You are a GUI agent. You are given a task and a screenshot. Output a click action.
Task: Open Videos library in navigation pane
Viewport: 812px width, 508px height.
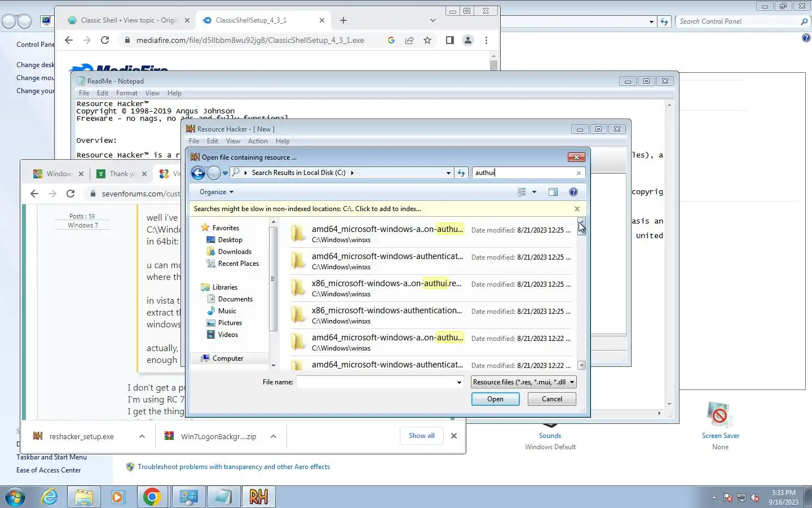pyautogui.click(x=228, y=335)
